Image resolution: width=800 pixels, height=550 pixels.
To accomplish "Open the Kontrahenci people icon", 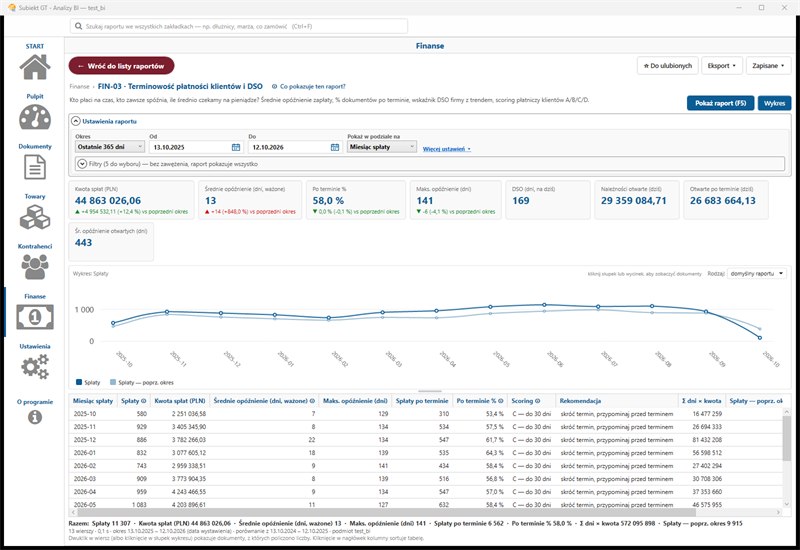I will tap(35, 267).
